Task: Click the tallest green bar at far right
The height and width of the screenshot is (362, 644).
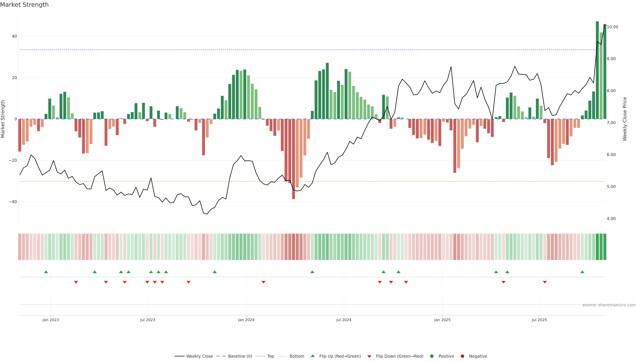Action: click(597, 70)
